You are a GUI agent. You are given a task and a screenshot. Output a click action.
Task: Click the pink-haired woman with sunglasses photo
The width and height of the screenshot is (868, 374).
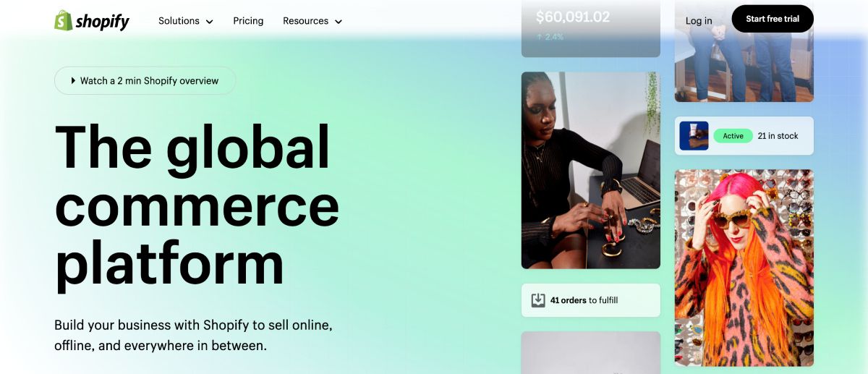point(744,268)
